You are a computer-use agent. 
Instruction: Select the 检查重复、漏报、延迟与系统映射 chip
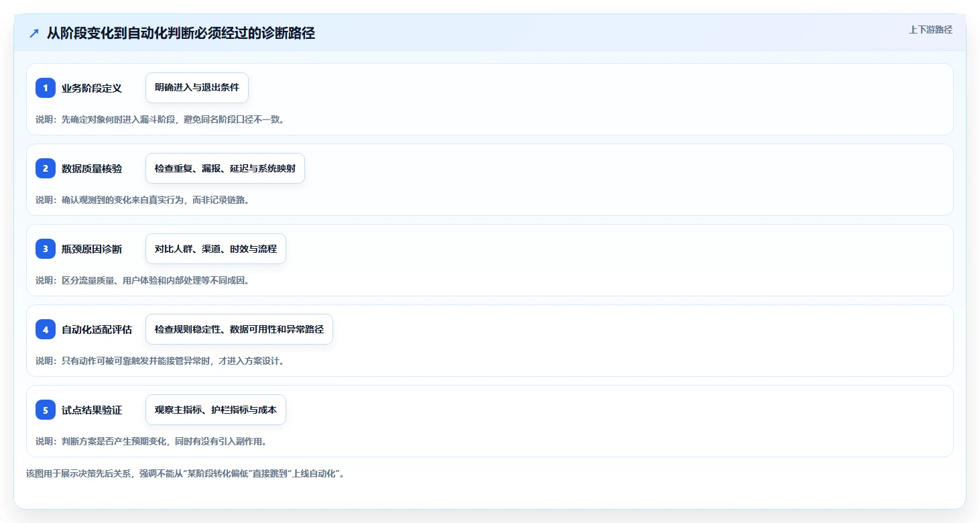pyautogui.click(x=225, y=168)
